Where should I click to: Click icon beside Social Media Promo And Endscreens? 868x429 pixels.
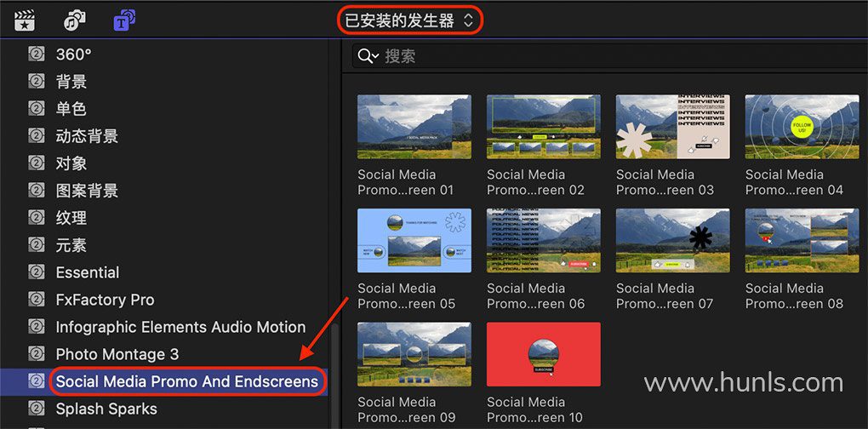point(37,380)
